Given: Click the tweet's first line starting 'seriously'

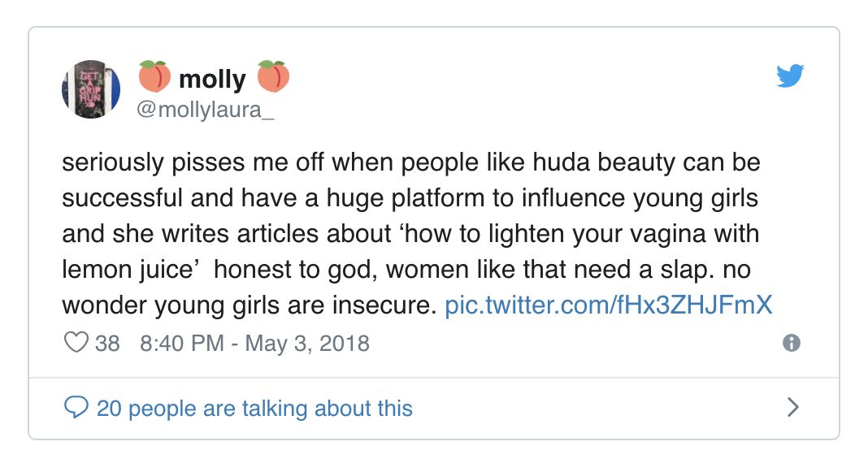Looking at the screenshot, I should pyautogui.click(x=410, y=162).
